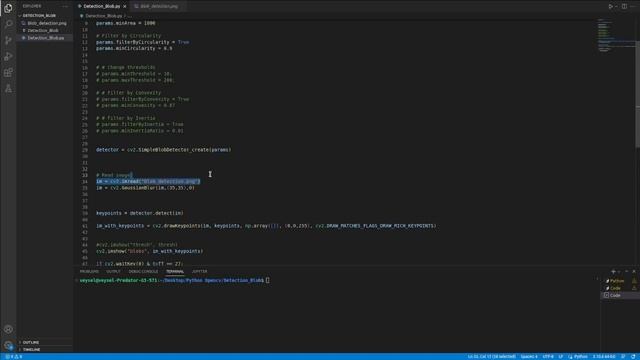Open the Accounts icon in activity bar
The width and height of the screenshot is (640, 360).
tap(8, 329)
